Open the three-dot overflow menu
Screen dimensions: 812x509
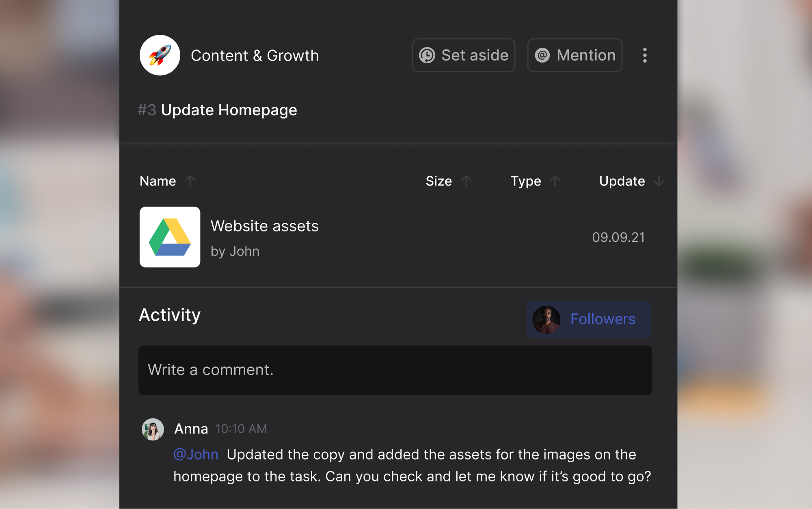coord(645,55)
